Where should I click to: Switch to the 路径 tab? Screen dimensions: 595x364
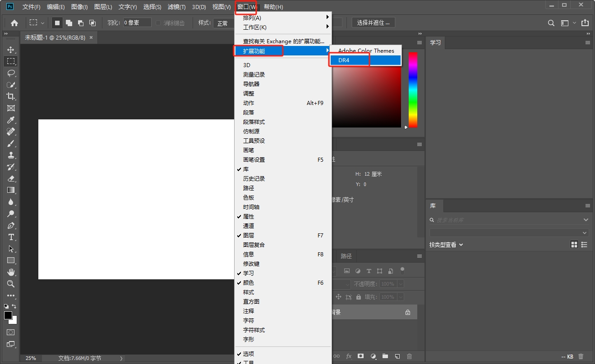tap(346, 256)
